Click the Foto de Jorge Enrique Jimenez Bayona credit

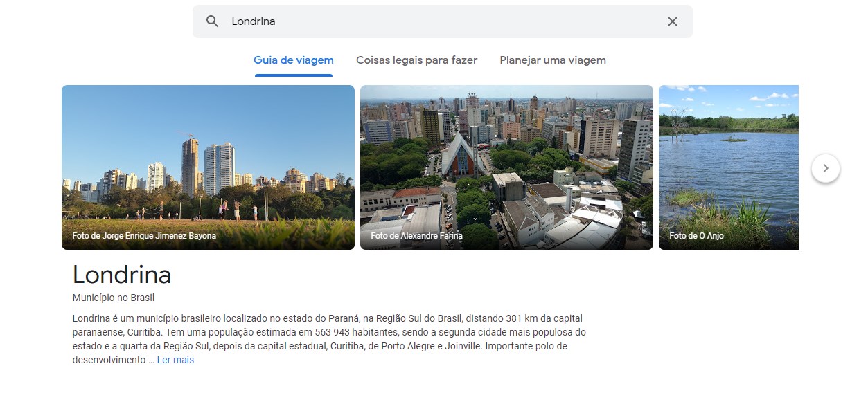(x=144, y=236)
